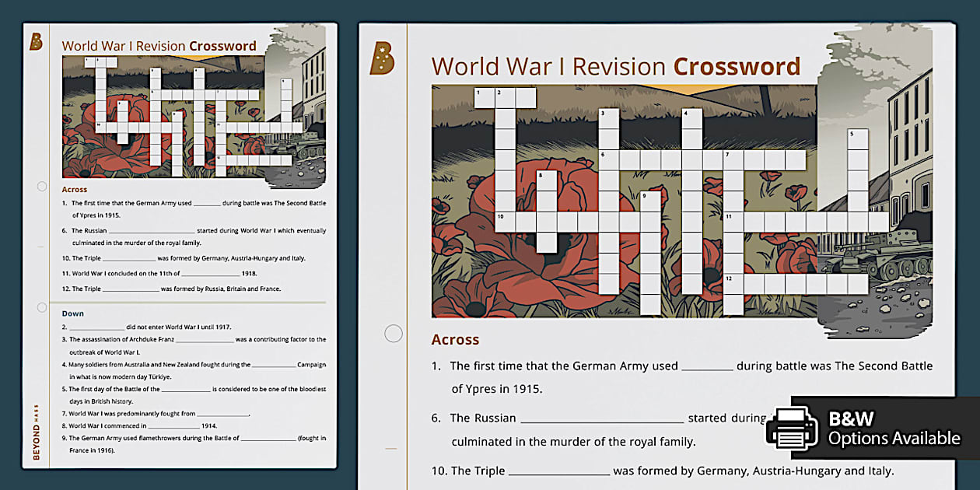Click crossword square 9 on the large page

click(x=649, y=201)
